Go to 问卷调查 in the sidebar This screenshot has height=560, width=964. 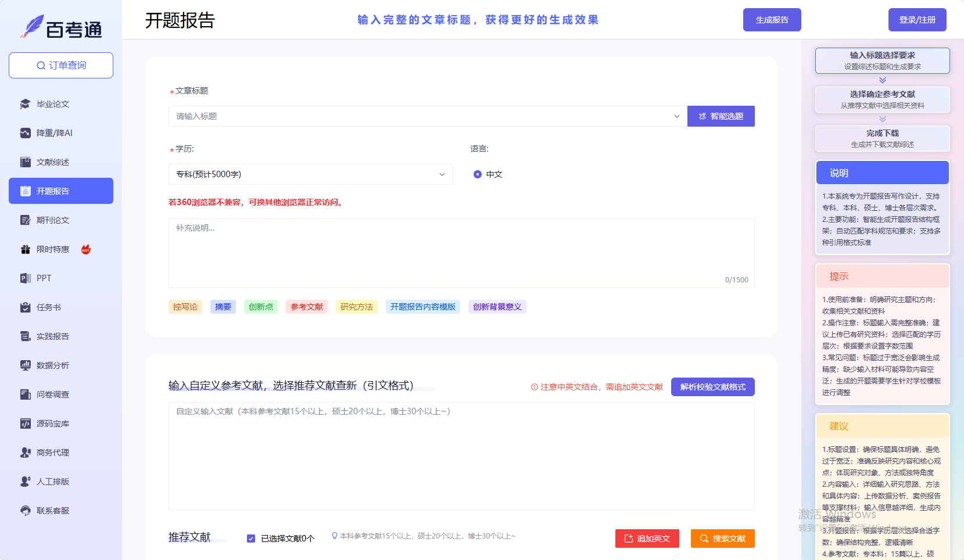pos(53,394)
